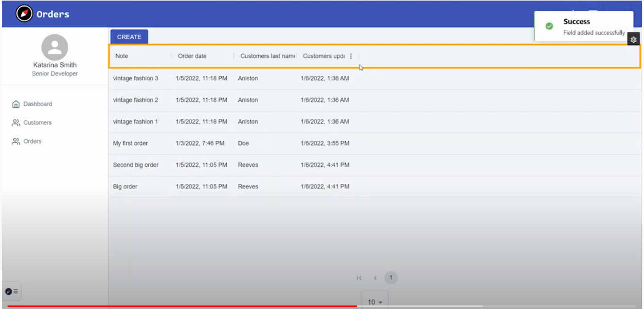The width and height of the screenshot is (644, 309).
Task: Click the green checkmark in Success toast
Action: pos(549,26)
